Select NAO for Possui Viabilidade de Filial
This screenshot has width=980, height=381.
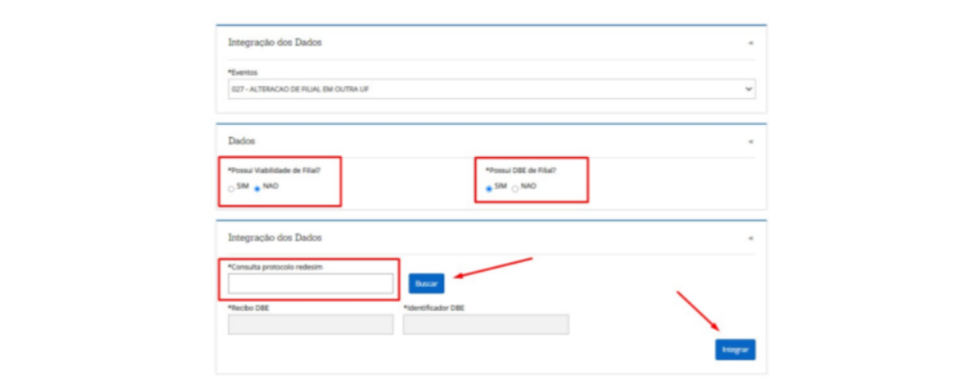tap(258, 188)
